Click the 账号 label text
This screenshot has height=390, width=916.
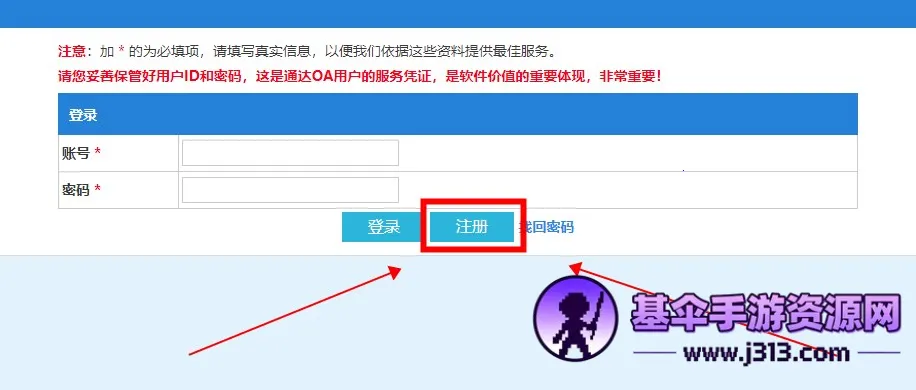pos(76,153)
